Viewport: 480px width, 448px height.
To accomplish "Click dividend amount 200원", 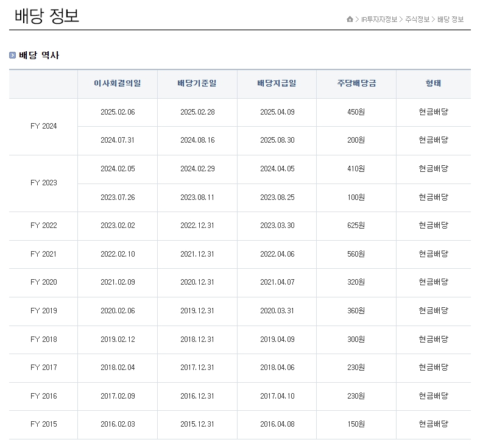I will coord(356,140).
